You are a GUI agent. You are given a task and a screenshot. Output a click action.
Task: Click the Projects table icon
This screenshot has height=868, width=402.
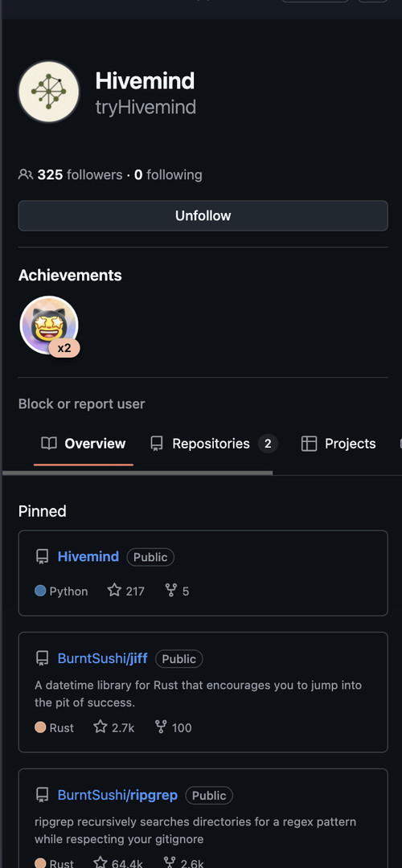pos(309,444)
